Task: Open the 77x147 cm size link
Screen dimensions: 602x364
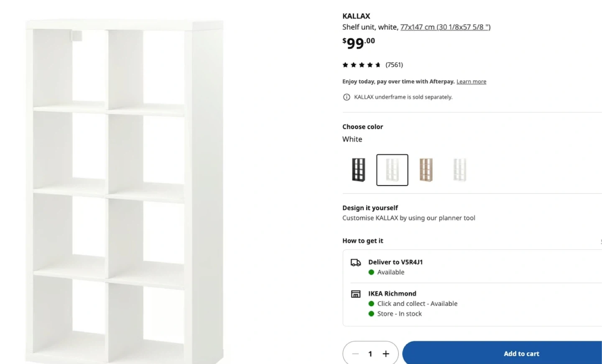Action: [x=445, y=27]
